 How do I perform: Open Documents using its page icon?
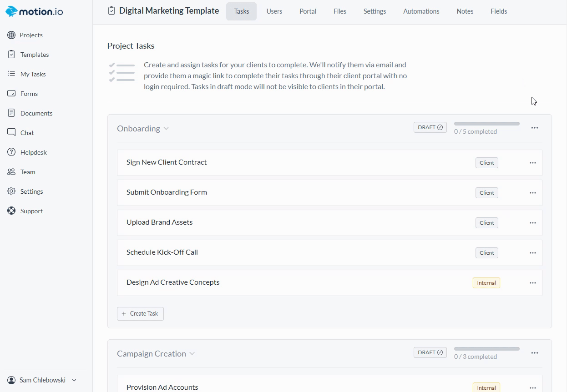(x=11, y=113)
